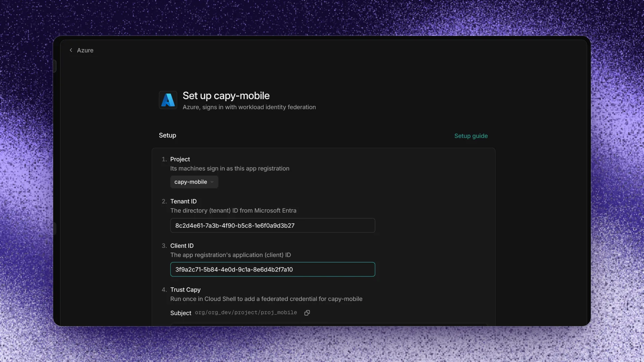Click 'Its machines sign in as this app registration'

[230, 168]
